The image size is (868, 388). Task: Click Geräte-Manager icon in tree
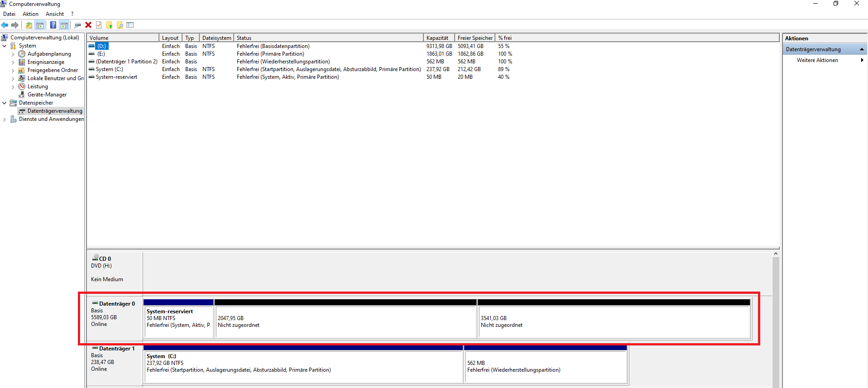(22, 95)
